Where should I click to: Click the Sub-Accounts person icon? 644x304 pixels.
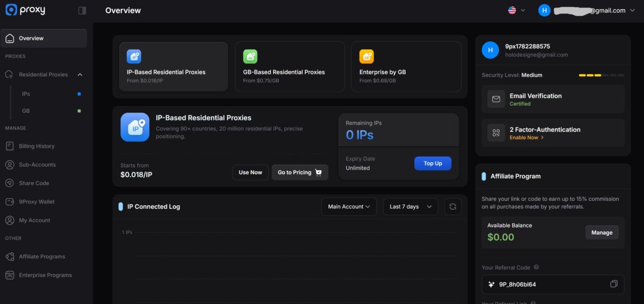click(10, 165)
